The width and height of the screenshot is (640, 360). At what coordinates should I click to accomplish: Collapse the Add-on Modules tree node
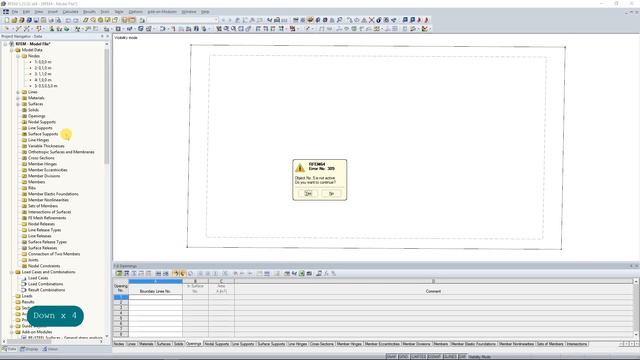[x=12, y=332]
